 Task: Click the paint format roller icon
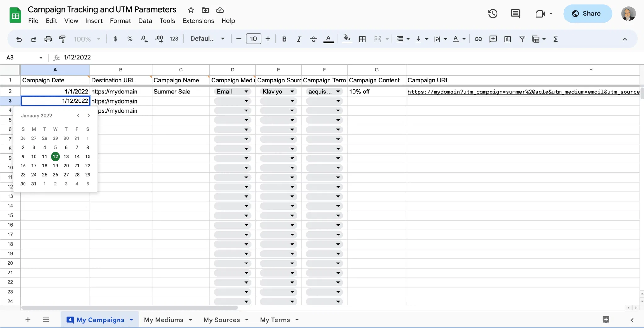pos(62,39)
